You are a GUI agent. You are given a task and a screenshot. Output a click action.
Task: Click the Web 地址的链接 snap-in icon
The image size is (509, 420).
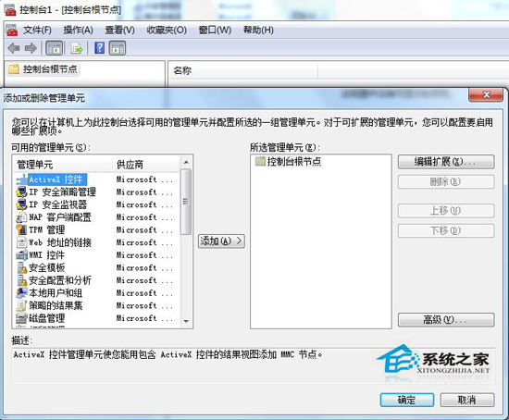pyautogui.click(x=21, y=242)
